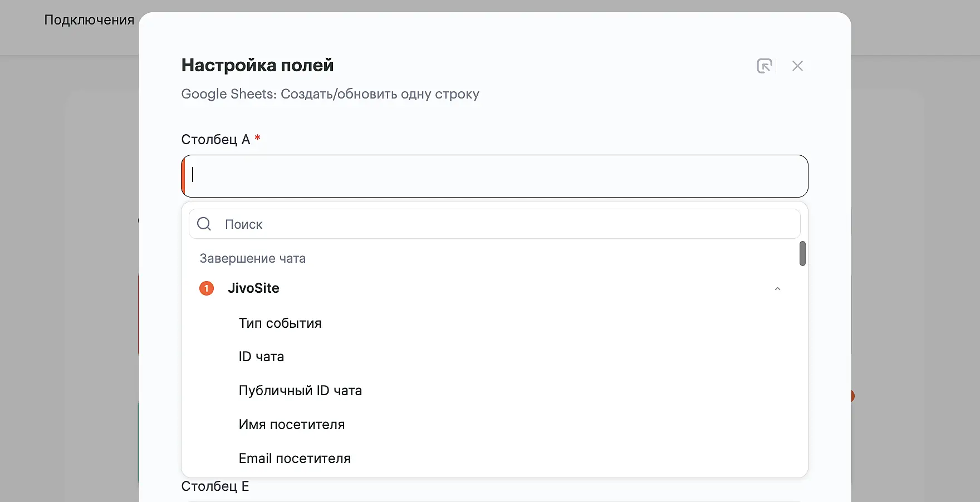This screenshot has width=980, height=502.
Task: Close the Настройка полей dialog
Action: (797, 66)
